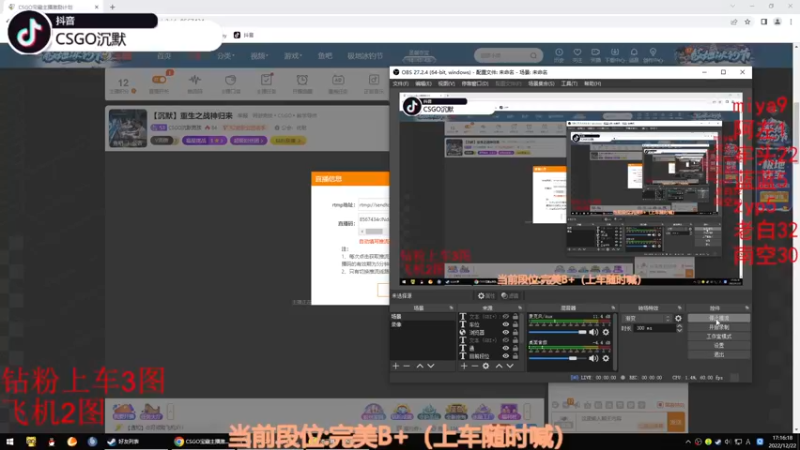Pop out the 混音器 mixer dock
800x450 pixels.
coord(613,308)
